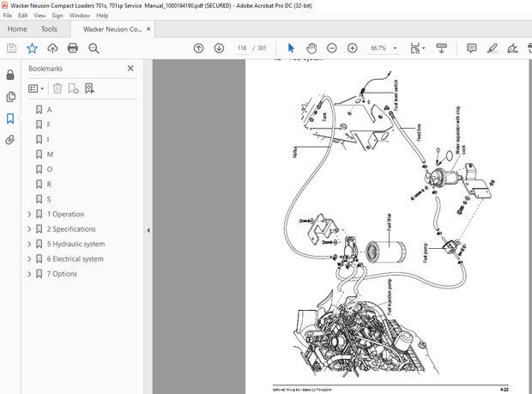Select the 7 Options bookmark
The width and height of the screenshot is (532, 394).
point(62,274)
